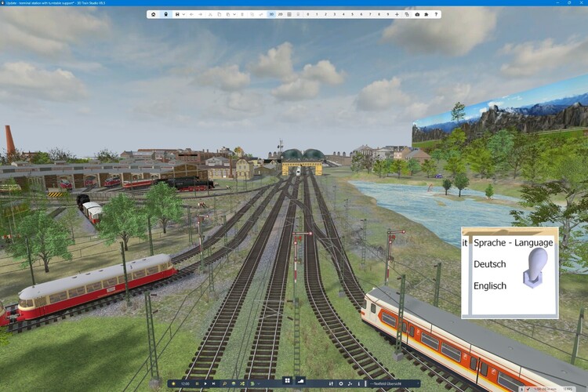Select camera preset 4
This screenshot has width=588, height=392.
343,14
